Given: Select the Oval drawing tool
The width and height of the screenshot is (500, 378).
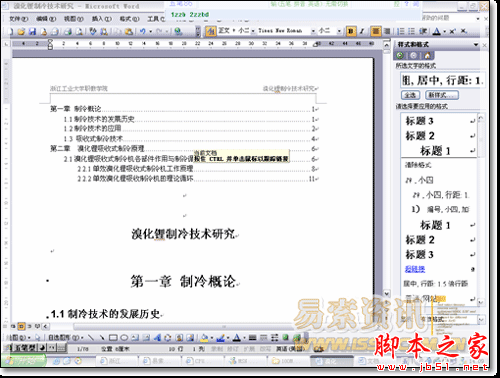Looking at the screenshot, I should [124, 338].
